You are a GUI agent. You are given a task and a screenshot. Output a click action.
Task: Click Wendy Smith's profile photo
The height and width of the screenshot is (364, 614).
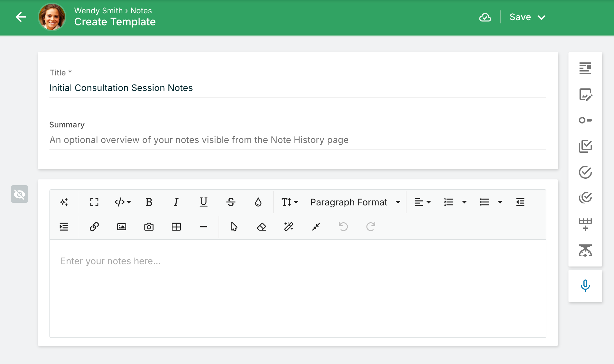click(52, 17)
